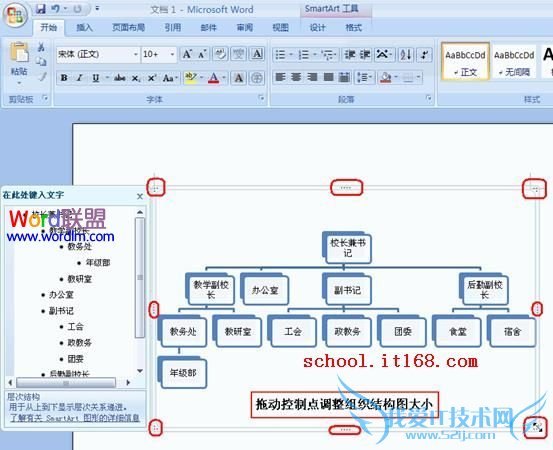Screen dimensions: 553x450
Task: Apply numbered list formatting
Action: [x=303, y=55]
